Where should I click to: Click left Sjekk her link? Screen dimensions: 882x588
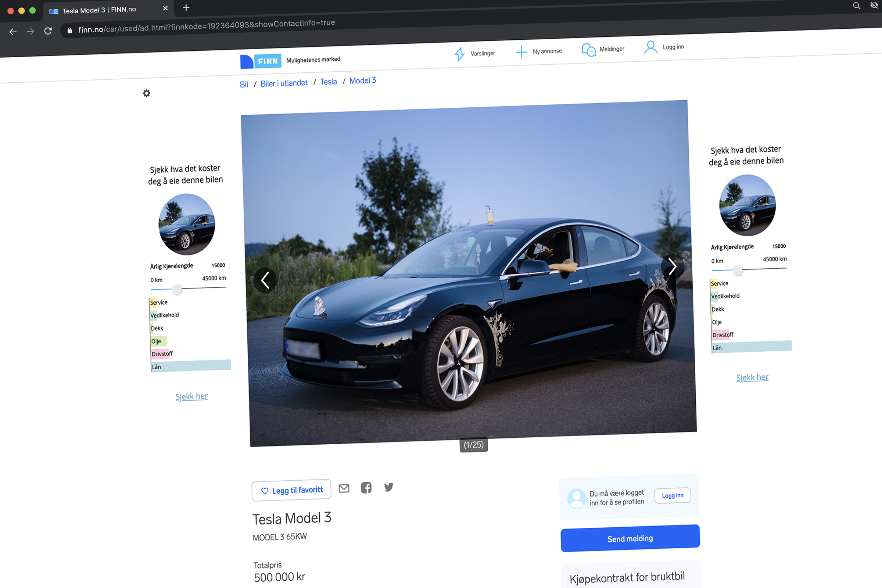pos(191,397)
